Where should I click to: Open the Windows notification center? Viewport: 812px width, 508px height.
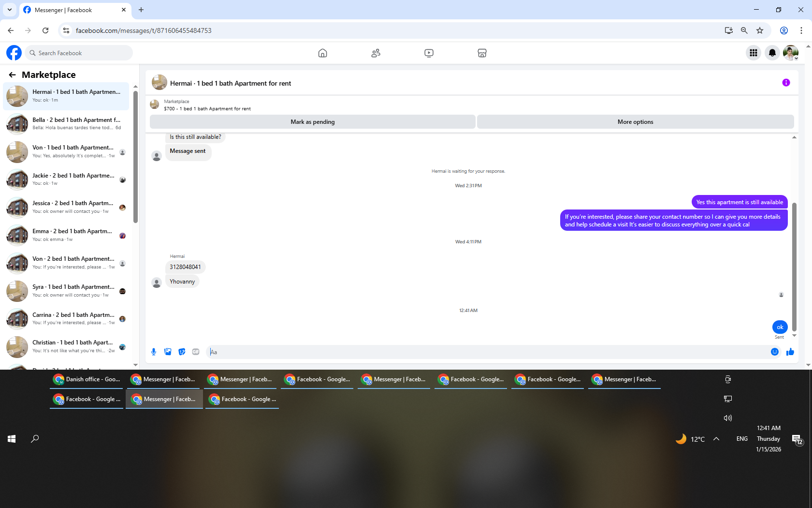point(797,439)
